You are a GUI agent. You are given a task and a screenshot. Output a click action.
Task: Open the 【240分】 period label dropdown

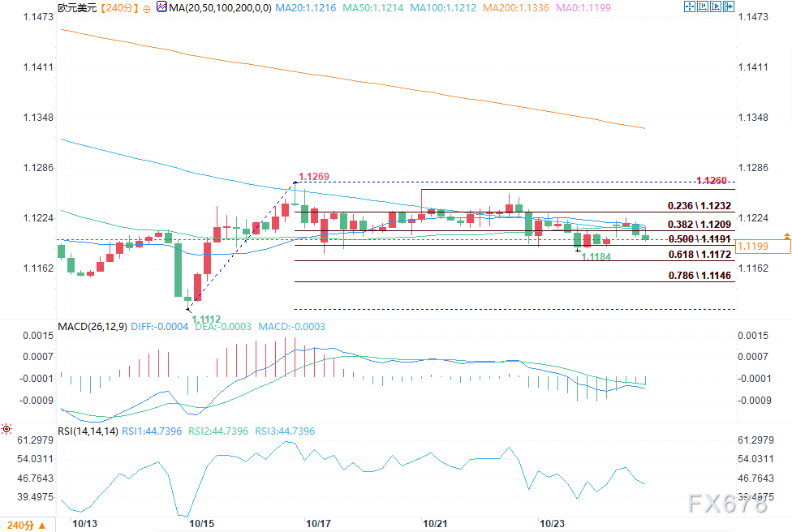pyautogui.click(x=118, y=8)
